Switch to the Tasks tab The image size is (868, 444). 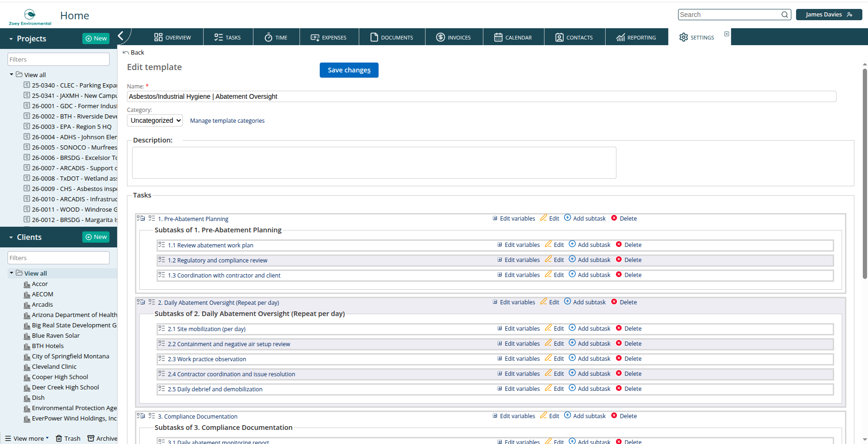click(228, 37)
